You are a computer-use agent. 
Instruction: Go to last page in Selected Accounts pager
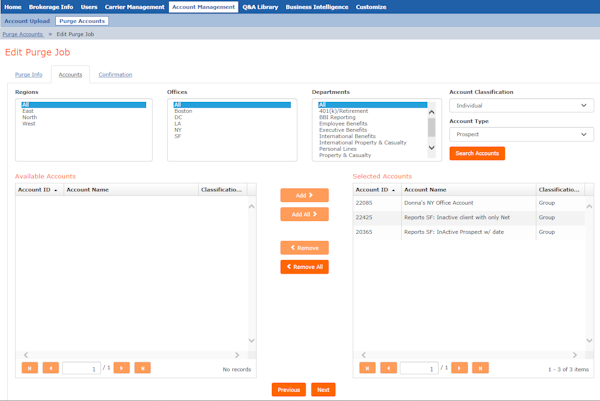[x=481, y=368]
